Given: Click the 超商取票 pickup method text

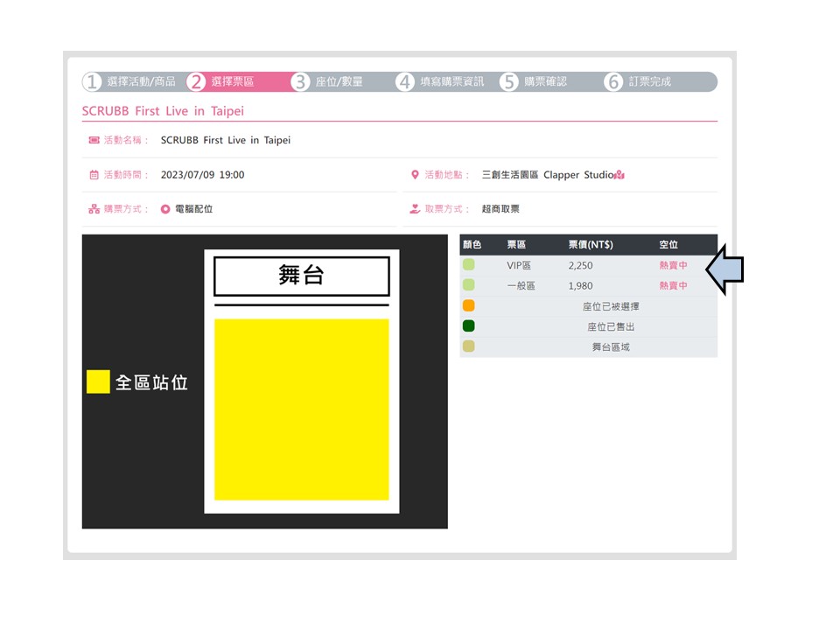Looking at the screenshot, I should [x=500, y=209].
